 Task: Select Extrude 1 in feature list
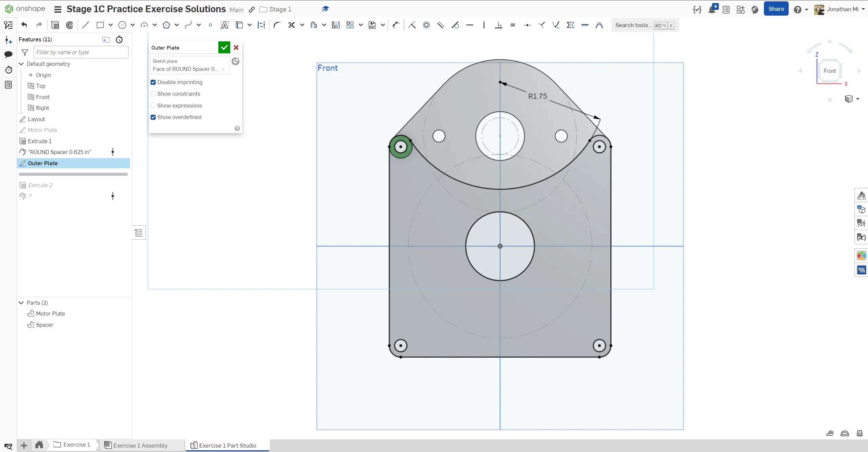[x=40, y=141]
